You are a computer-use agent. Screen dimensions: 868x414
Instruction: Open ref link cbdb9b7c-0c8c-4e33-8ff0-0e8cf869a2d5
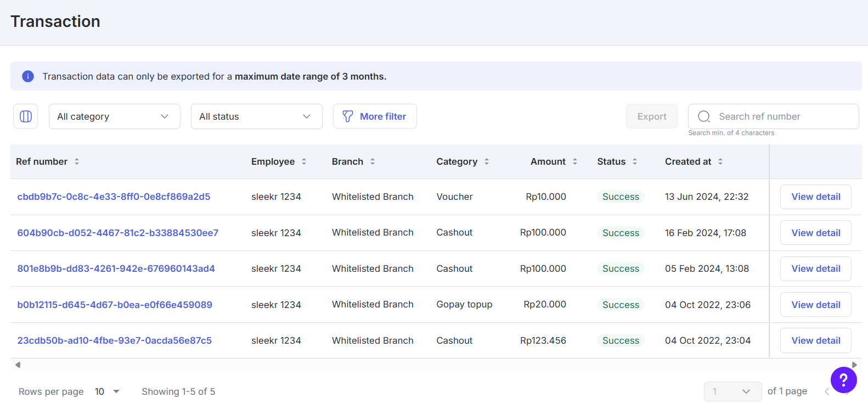point(114,197)
